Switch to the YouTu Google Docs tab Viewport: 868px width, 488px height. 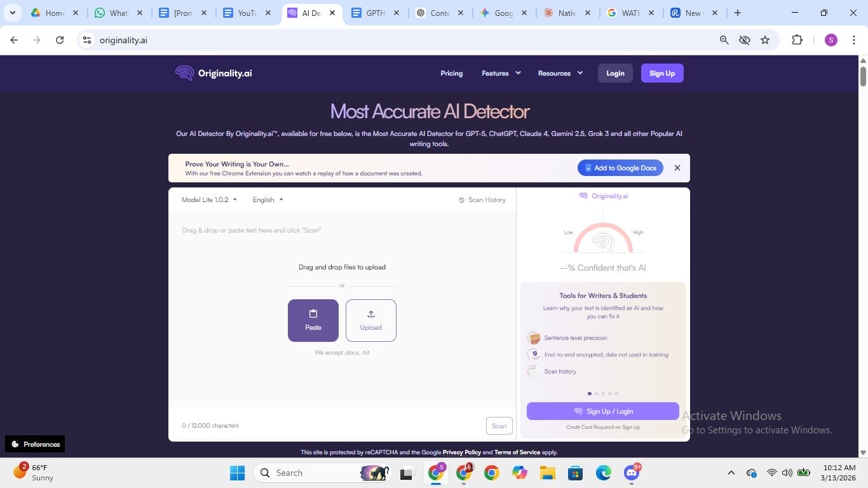coord(247,13)
